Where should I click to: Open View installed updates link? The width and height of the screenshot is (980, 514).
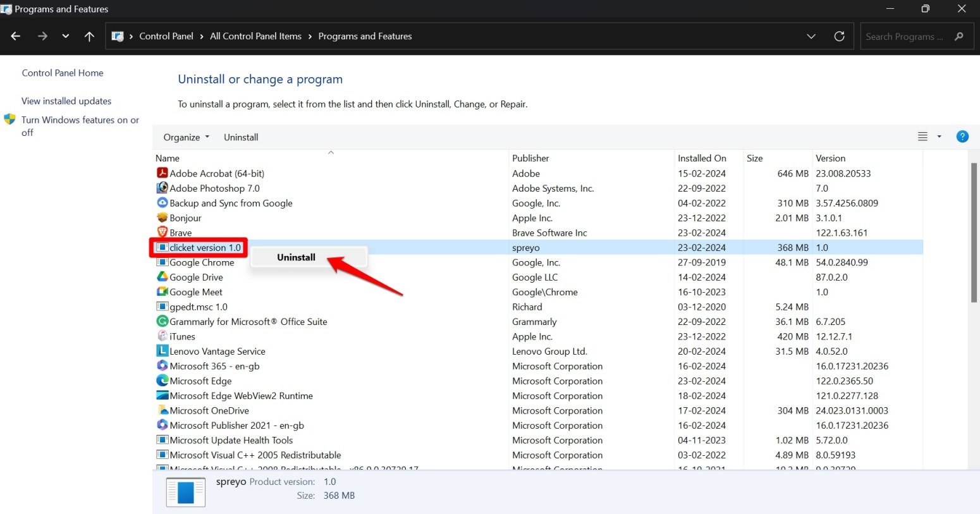(66, 101)
